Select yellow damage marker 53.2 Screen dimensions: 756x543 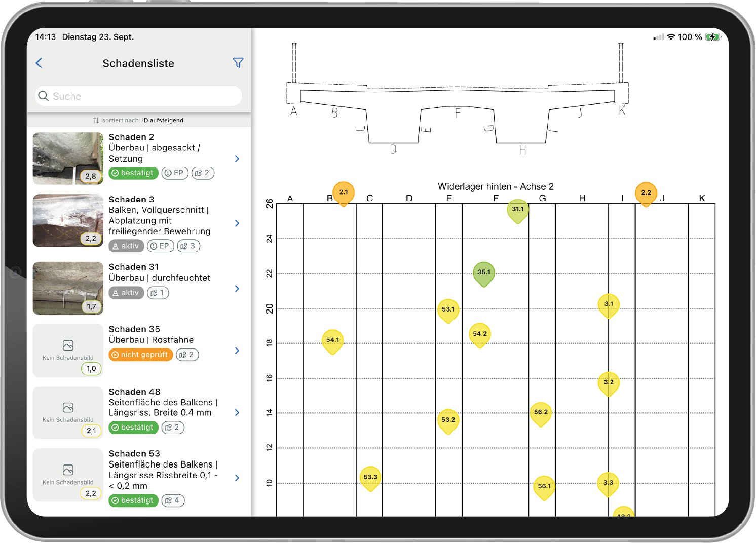[448, 421]
